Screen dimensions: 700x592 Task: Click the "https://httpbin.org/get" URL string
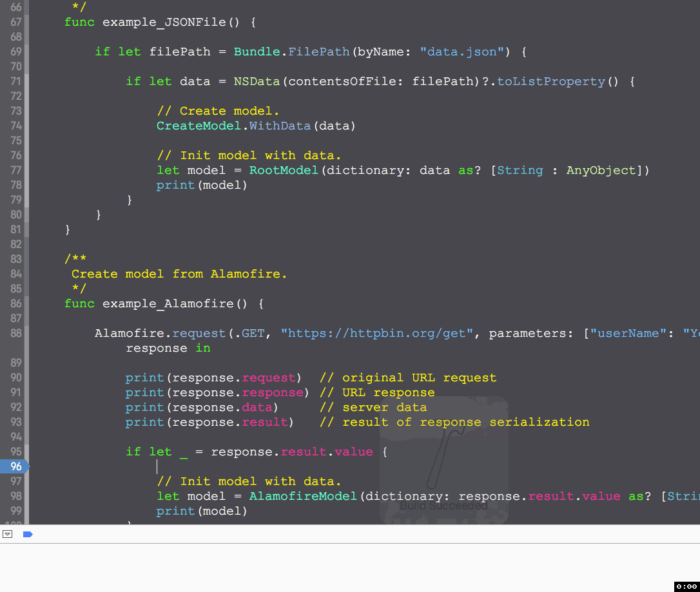click(x=377, y=333)
